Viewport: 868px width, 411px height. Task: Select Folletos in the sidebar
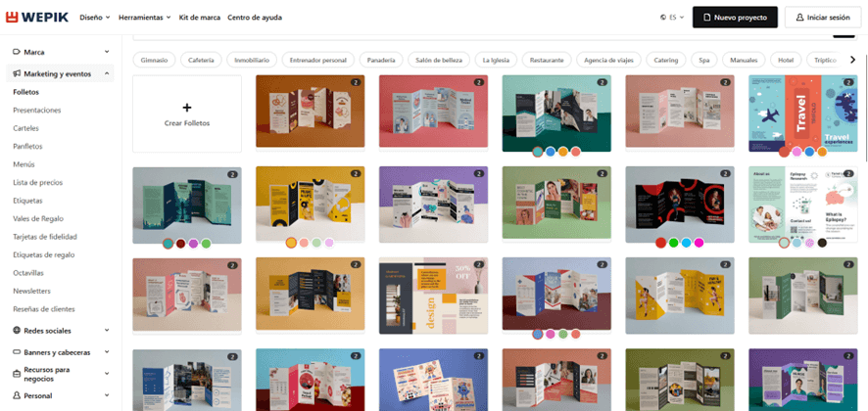(x=26, y=92)
